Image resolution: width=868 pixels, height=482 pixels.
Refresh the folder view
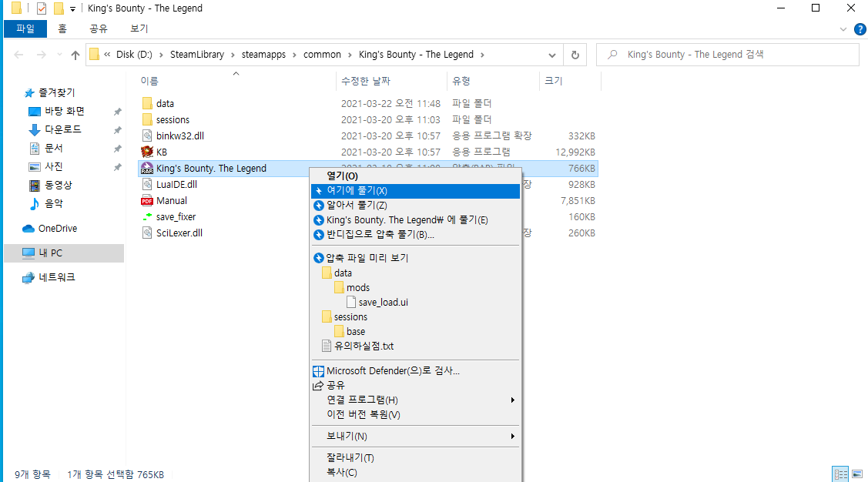[575, 55]
